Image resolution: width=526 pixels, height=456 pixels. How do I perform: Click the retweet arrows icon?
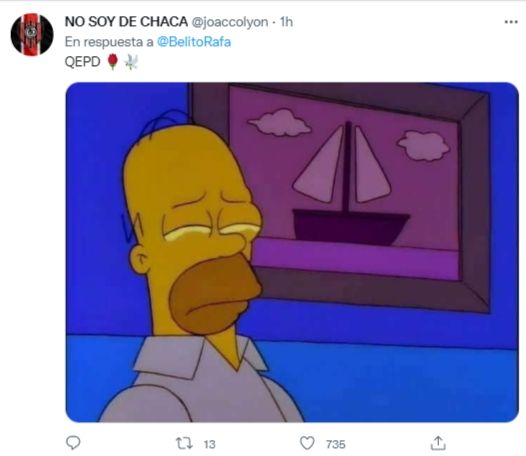[184, 444]
